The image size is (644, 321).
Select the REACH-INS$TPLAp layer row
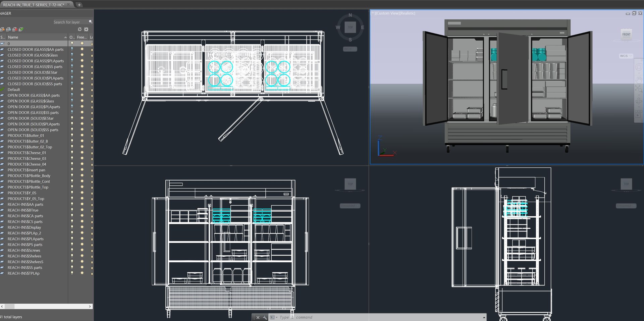click(x=46, y=273)
